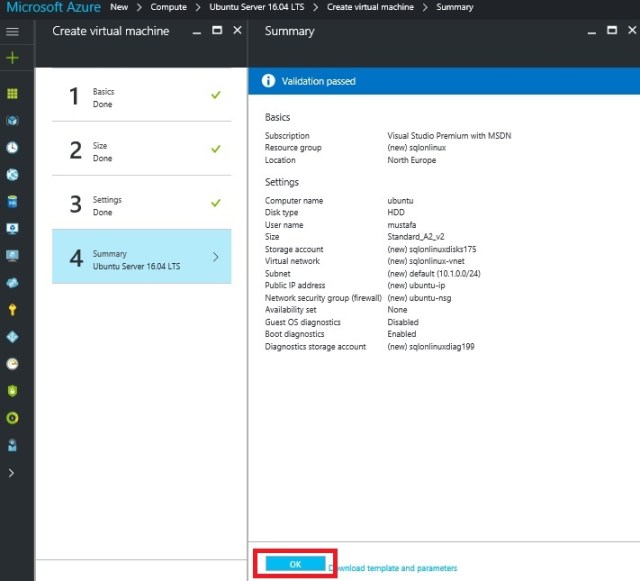Click 'HDD' disk type value
640x581 pixels.
pos(396,212)
